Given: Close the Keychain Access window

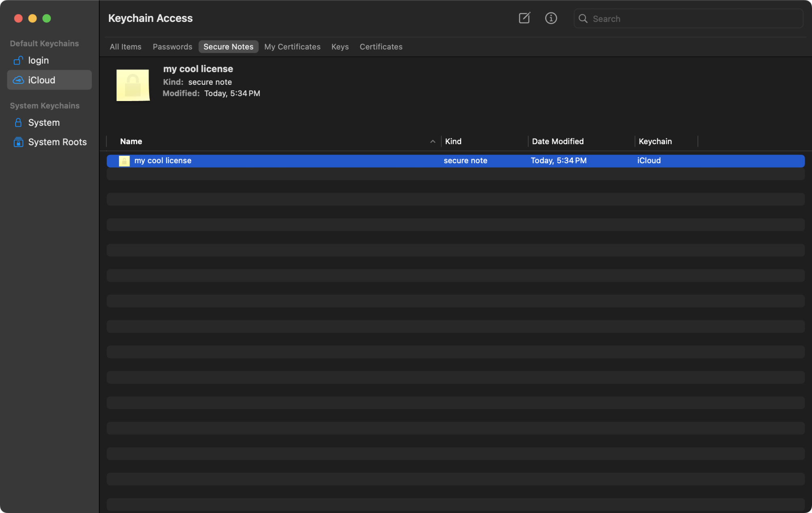Looking at the screenshot, I should [x=18, y=18].
